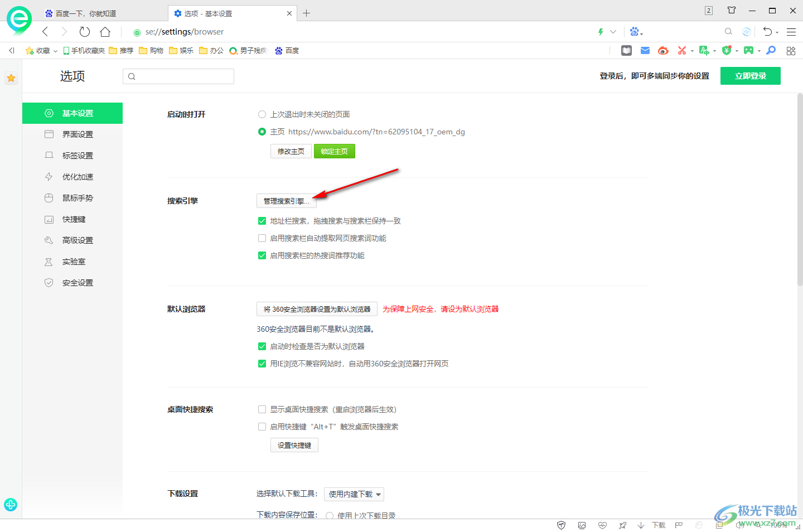Click the blue key password manager icon

pos(771,51)
